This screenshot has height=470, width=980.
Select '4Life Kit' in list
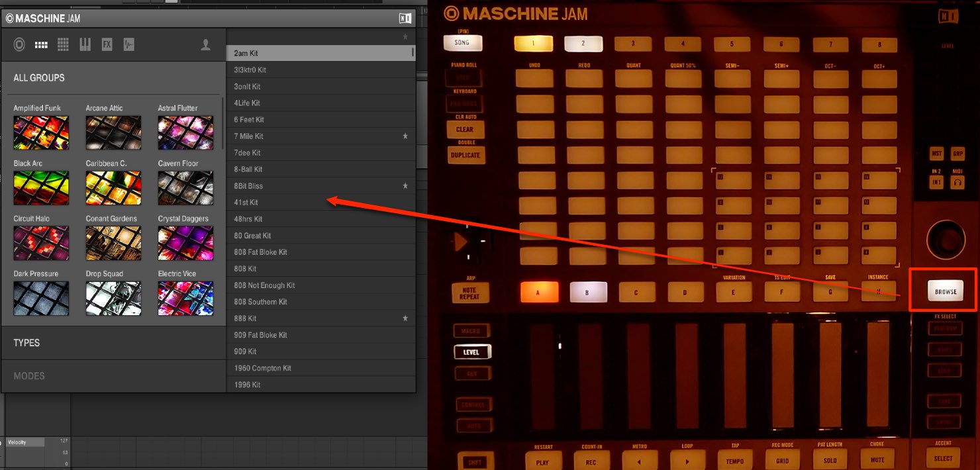(x=320, y=103)
